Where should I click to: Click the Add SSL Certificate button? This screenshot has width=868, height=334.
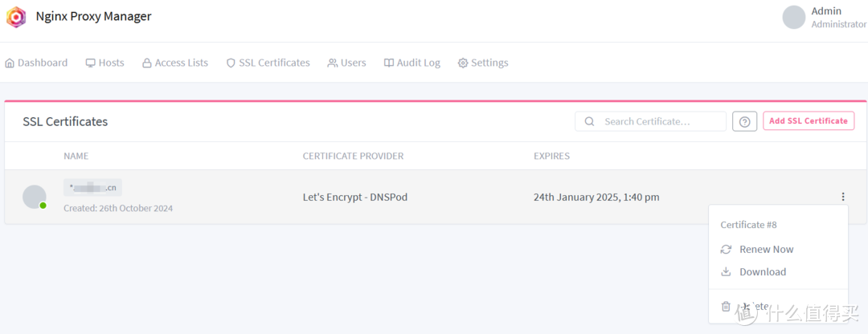tap(809, 121)
